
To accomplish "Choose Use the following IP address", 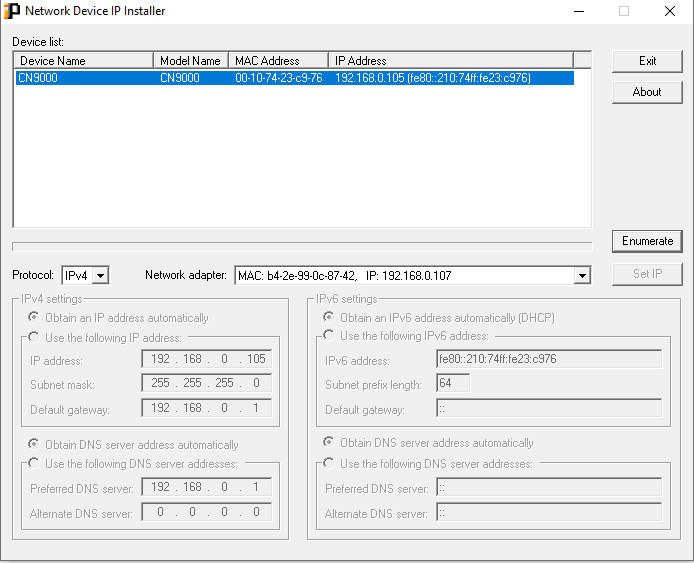I will [34, 337].
